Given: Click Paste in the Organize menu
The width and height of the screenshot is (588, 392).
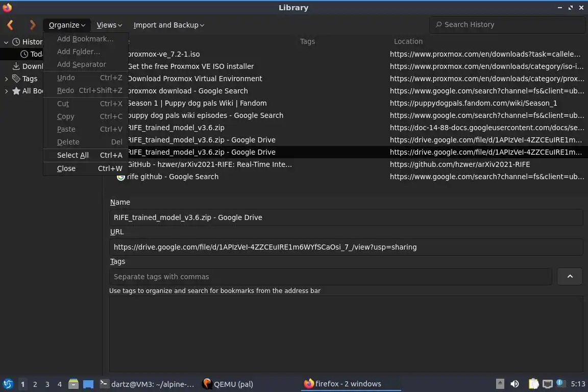Looking at the screenshot, I should click(x=86, y=129).
